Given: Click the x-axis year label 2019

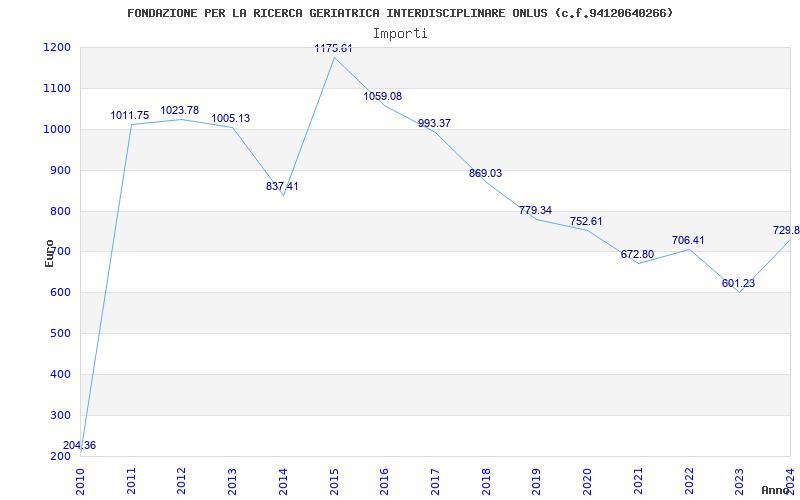Looking at the screenshot, I should click(x=536, y=481).
